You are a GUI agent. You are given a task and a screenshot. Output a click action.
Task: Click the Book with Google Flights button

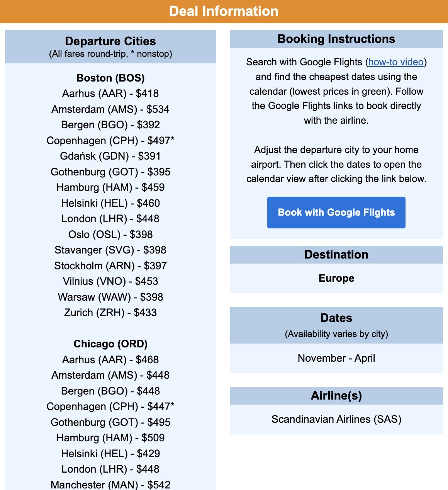(x=336, y=213)
